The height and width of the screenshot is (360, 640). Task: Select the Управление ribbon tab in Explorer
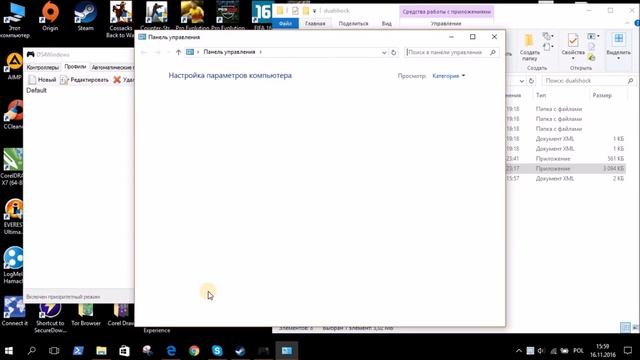446,24
